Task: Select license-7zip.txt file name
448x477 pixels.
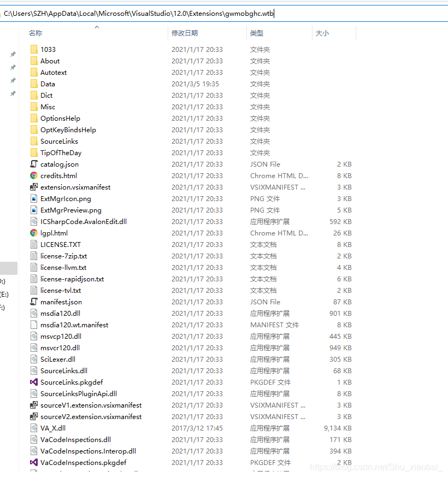Action: [63, 256]
